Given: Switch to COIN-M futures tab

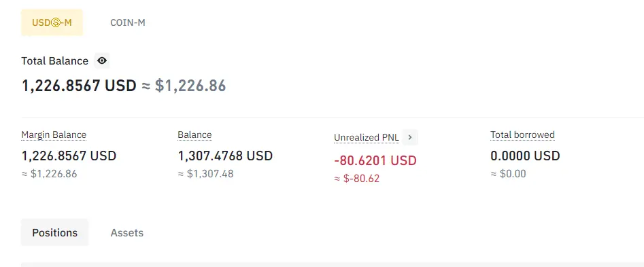Looking at the screenshot, I should (128, 22).
